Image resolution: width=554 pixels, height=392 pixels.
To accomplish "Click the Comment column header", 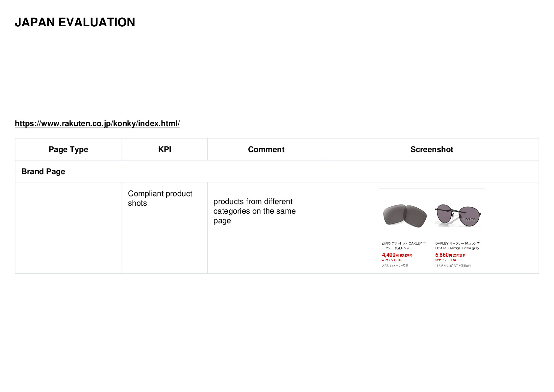I will point(266,149).
